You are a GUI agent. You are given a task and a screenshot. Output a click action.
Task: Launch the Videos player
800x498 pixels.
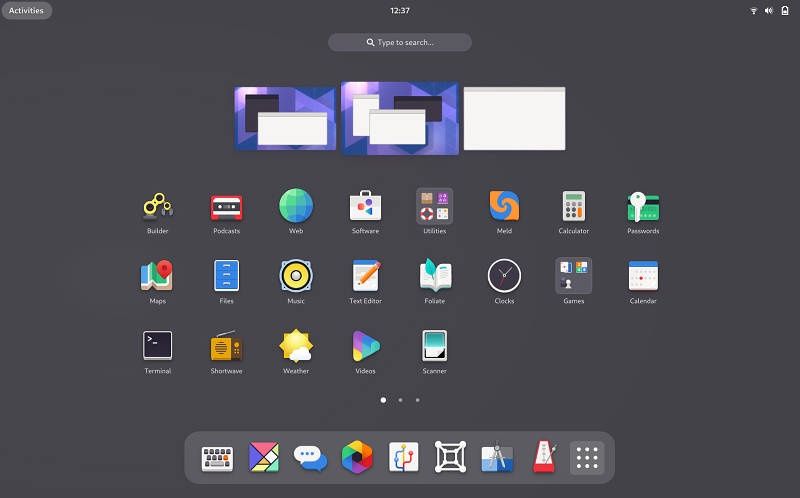click(365, 345)
